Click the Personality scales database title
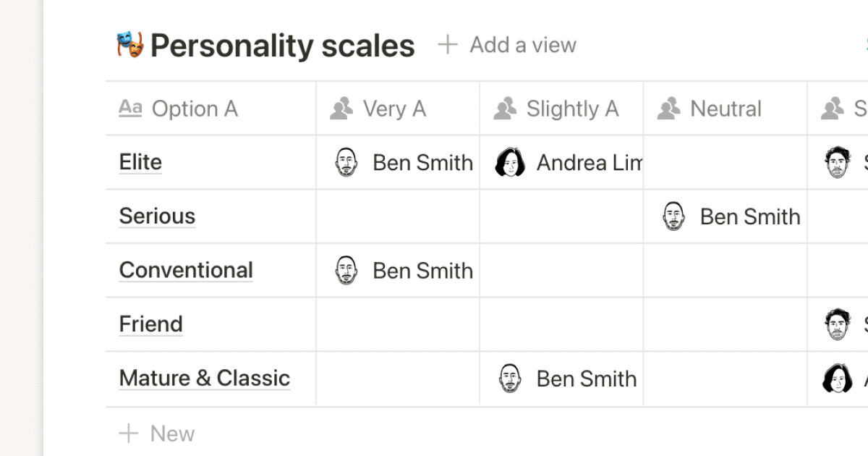 click(282, 46)
